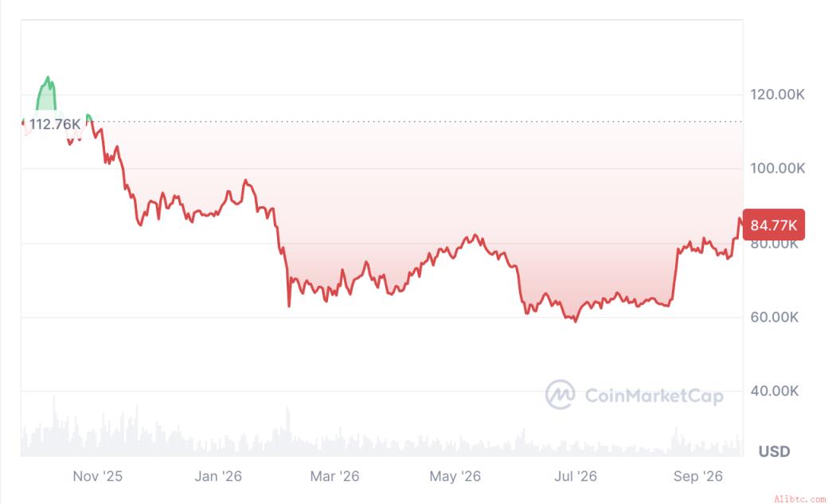Click the Nov '25 date label
Image resolution: width=828 pixels, height=504 pixels.
[98, 476]
